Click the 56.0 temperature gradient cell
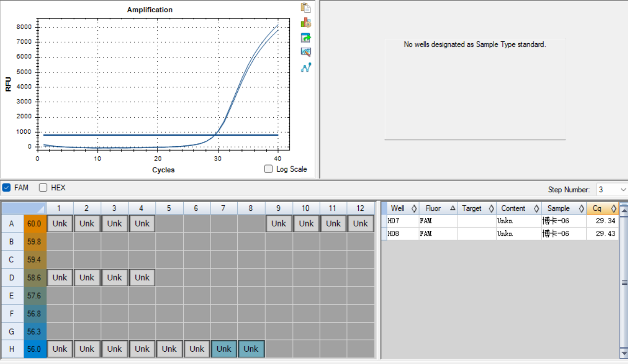 [x=34, y=349]
